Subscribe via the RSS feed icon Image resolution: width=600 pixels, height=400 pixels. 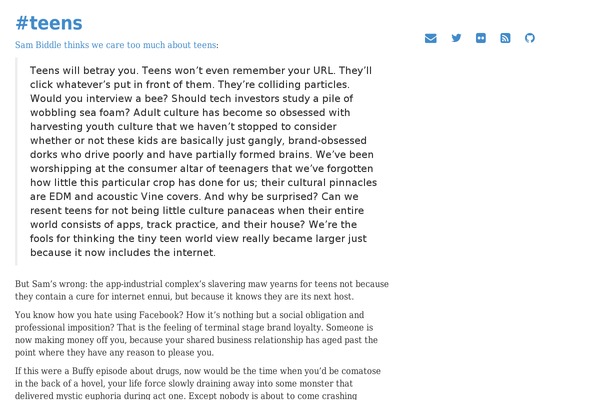(505, 38)
